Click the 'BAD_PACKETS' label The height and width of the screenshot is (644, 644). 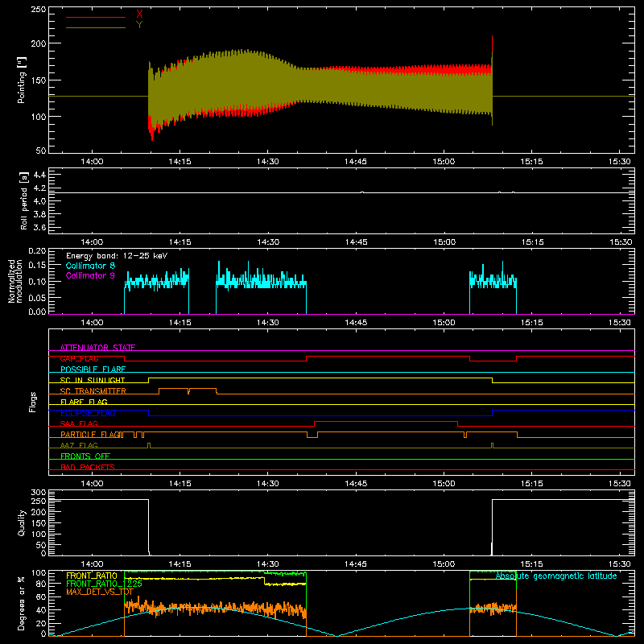click(x=88, y=467)
